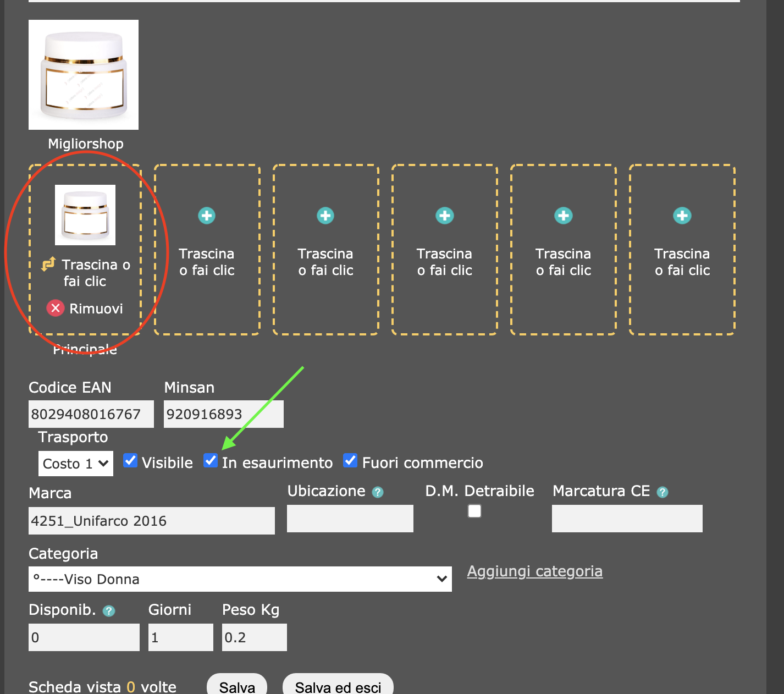Expand the Categoria Viso Donna dropdown
This screenshot has width=784, height=694.
coord(240,579)
